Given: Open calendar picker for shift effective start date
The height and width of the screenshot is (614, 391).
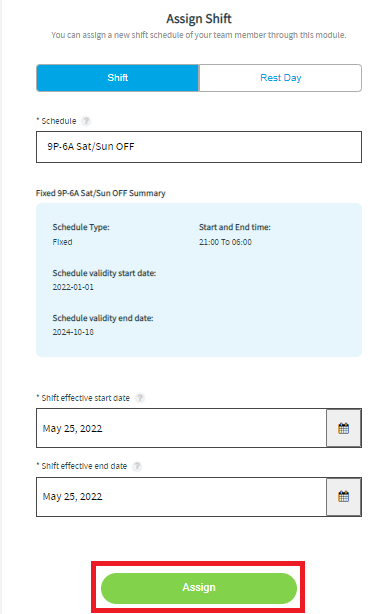Looking at the screenshot, I should point(343,428).
